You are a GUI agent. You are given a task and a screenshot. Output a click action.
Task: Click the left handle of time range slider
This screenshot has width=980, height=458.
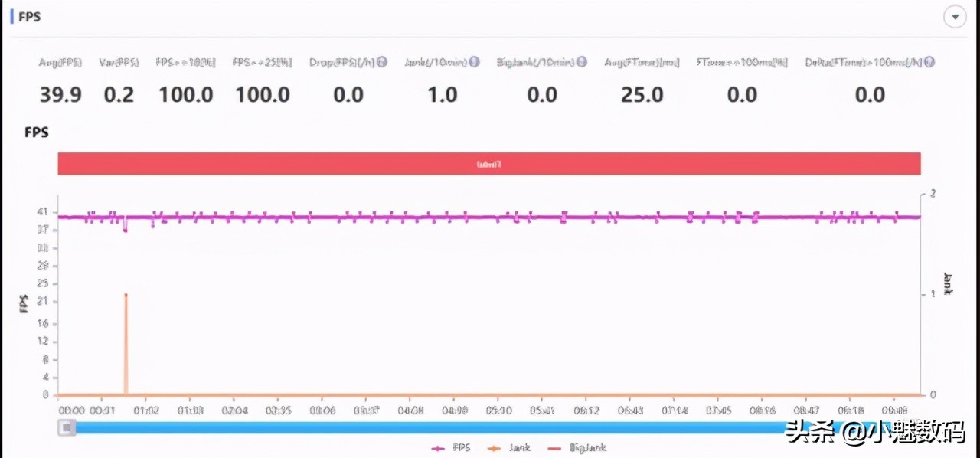[67, 427]
